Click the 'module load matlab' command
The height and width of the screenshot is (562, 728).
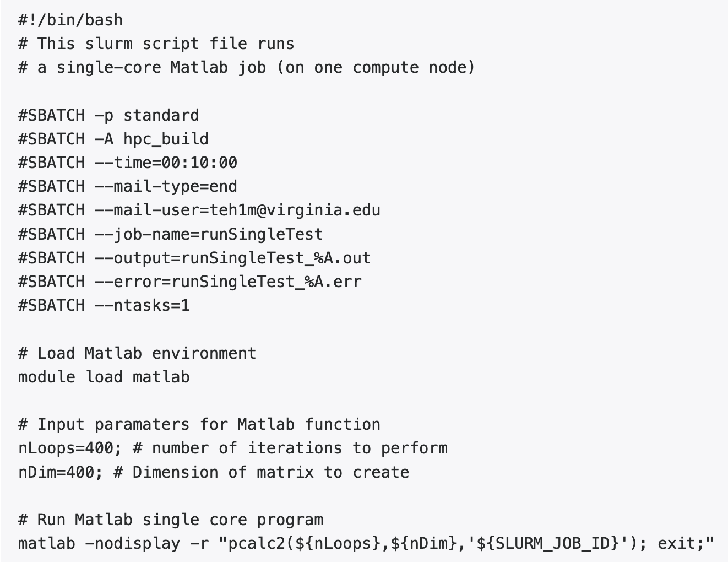(x=104, y=377)
